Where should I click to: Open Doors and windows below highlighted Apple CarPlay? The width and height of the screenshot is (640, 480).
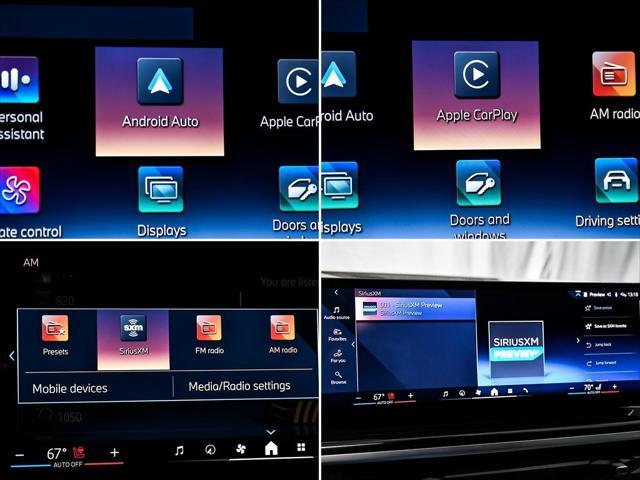point(479,199)
